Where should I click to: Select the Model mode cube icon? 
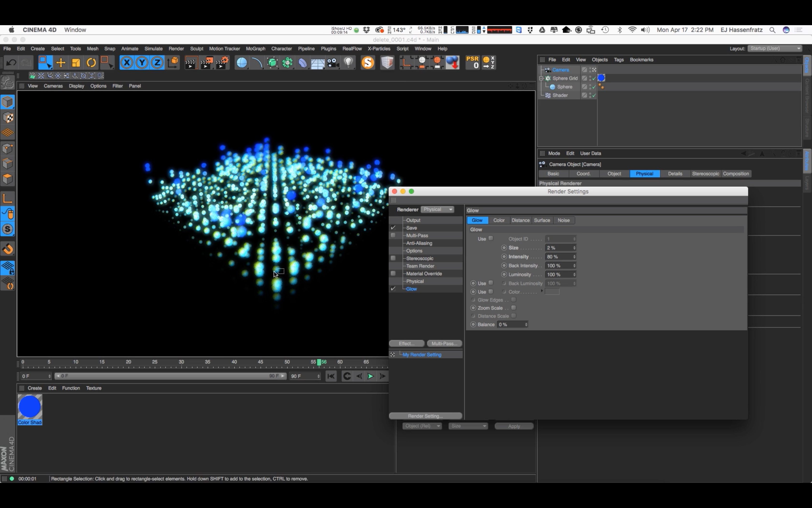8,102
